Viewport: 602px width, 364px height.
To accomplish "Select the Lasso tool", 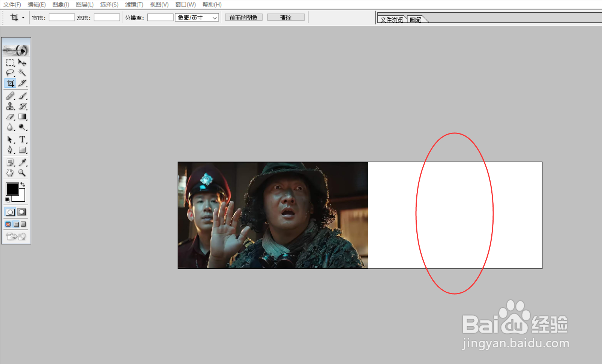I will (10, 73).
